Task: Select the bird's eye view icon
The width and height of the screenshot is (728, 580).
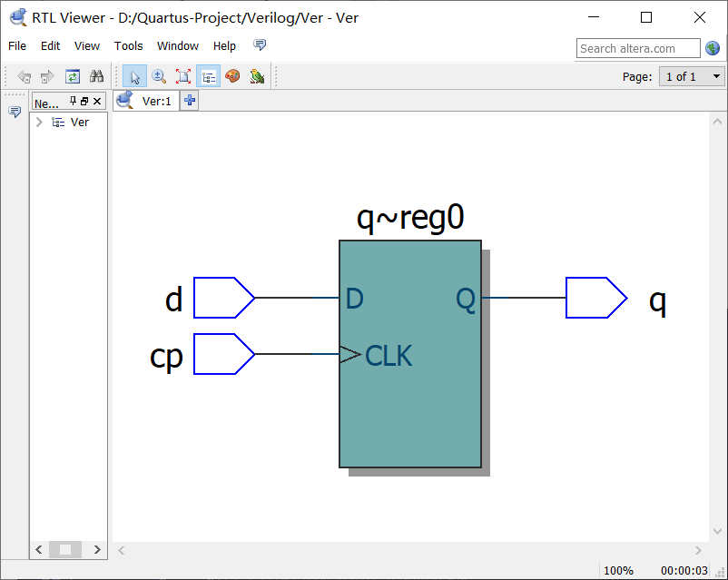Action: 257,76
